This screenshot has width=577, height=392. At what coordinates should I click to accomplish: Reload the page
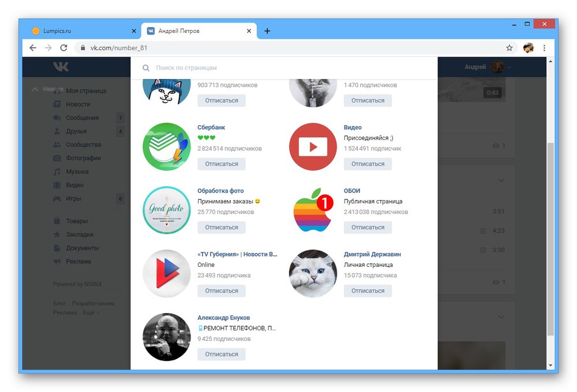(x=63, y=48)
